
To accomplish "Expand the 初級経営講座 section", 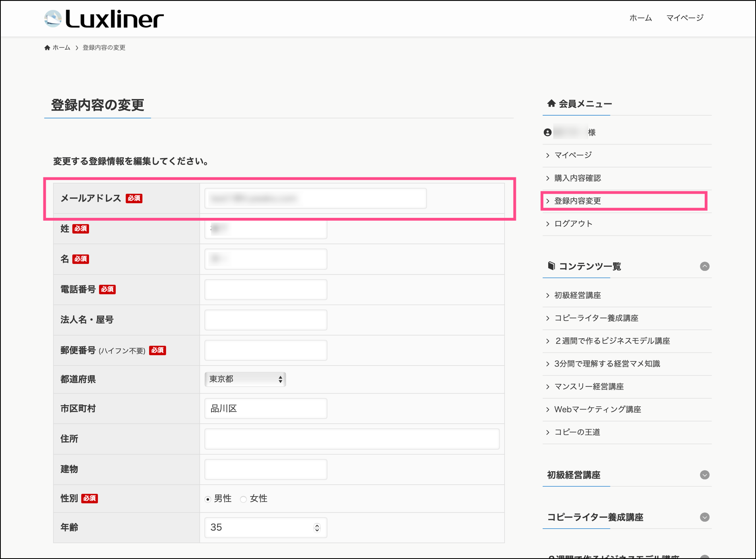I will click(x=704, y=475).
